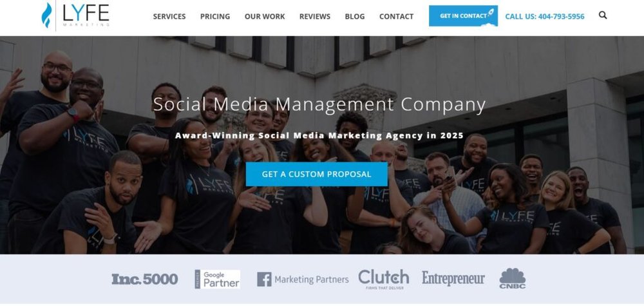
Task: Click the LYFE Marketing flame logo
Action: (47, 15)
